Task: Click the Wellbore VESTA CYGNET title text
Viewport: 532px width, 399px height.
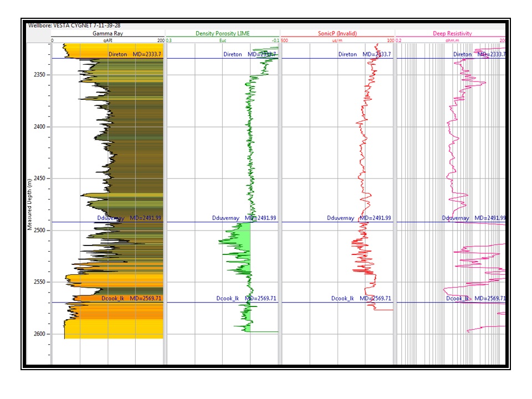Action: pos(73,25)
